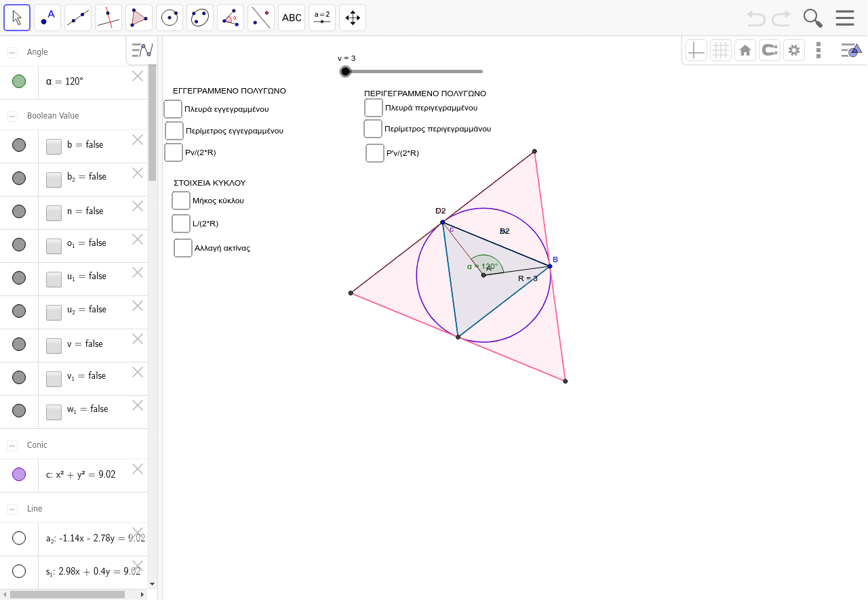Click the Redo arrow
The height and width of the screenshot is (601, 868).
pyautogui.click(x=781, y=18)
